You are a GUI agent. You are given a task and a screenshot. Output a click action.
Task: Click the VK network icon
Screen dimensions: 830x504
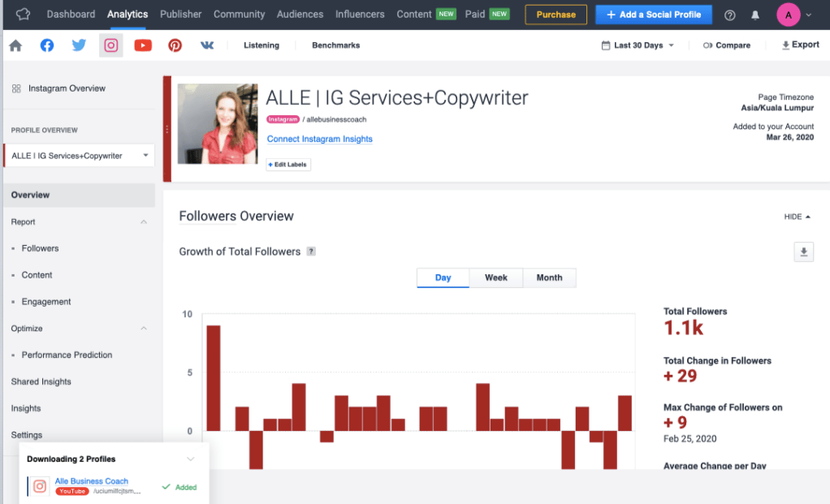pyautogui.click(x=207, y=45)
